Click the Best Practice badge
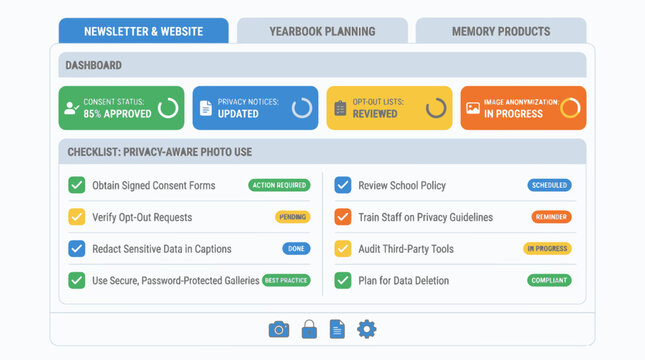Image resolution: width=645 pixels, height=360 pixels. (286, 280)
